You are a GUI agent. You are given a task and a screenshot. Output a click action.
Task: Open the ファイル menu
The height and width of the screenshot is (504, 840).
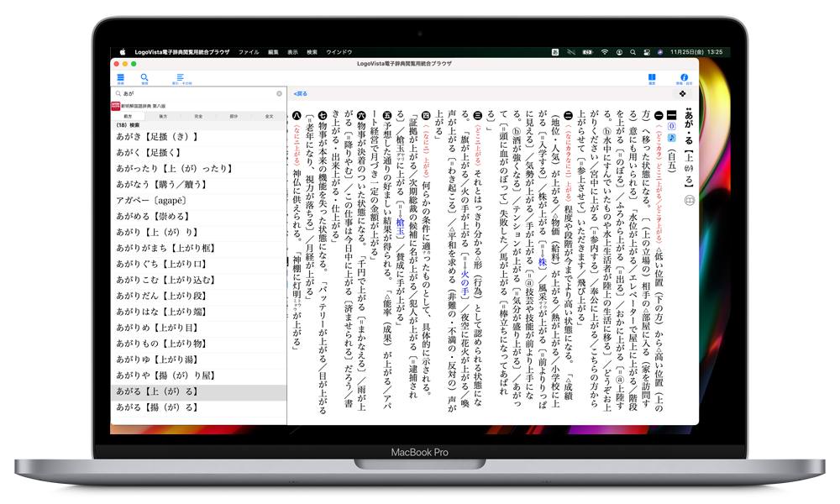point(249,52)
